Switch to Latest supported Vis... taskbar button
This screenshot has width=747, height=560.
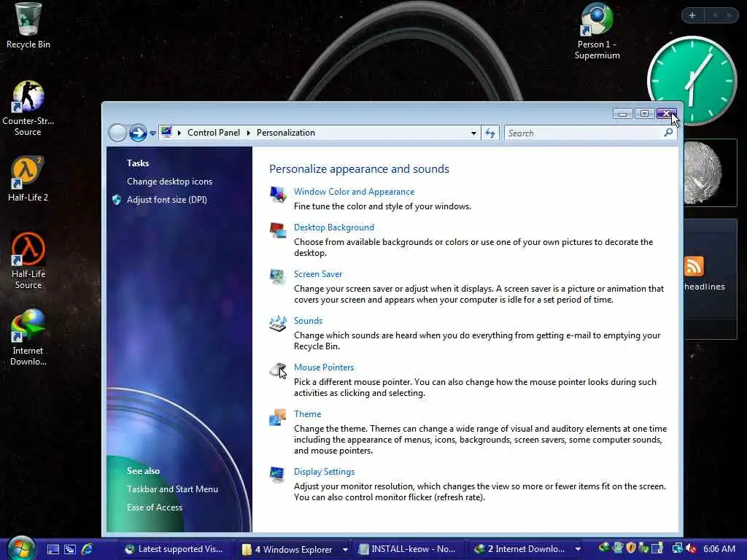[175, 549]
